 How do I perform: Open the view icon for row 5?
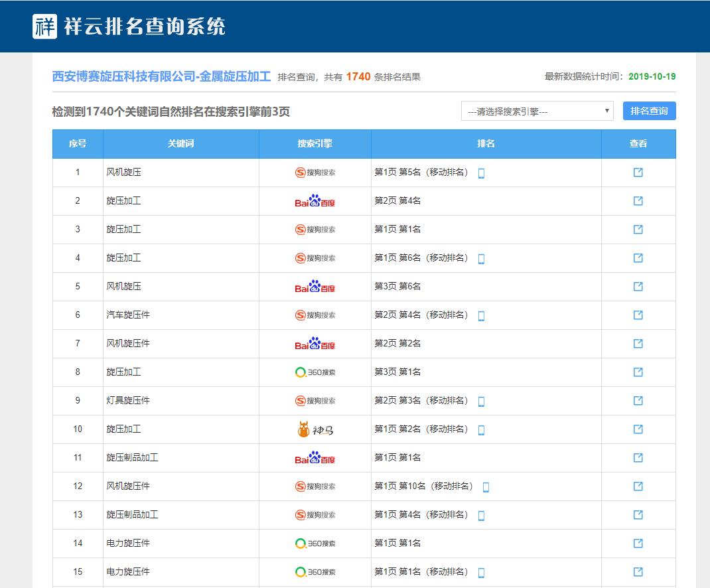[638, 287]
